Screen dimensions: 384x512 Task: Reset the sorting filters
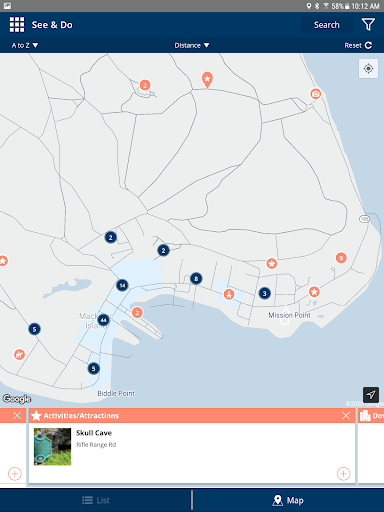tap(358, 45)
